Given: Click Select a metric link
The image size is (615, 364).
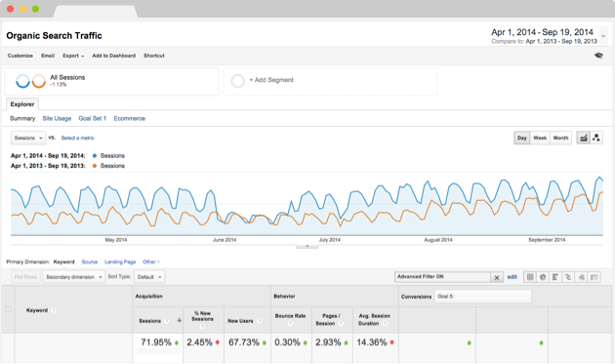Looking at the screenshot, I should pyautogui.click(x=78, y=138).
